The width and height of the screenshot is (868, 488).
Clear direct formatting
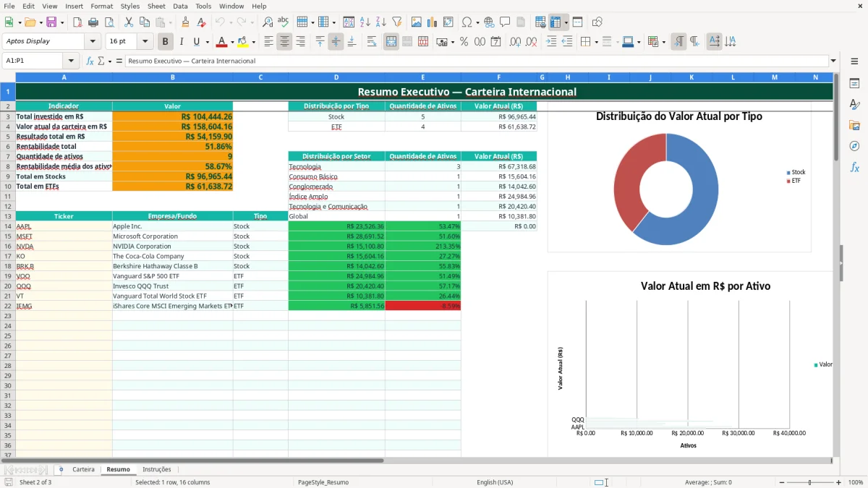[200, 22]
